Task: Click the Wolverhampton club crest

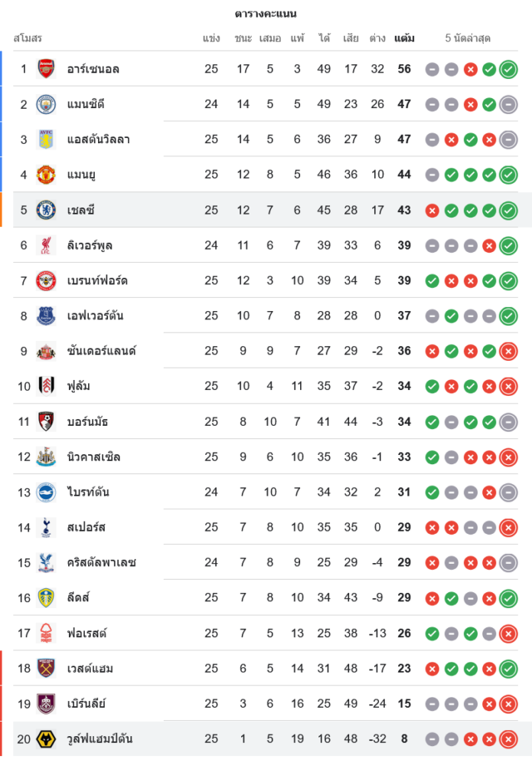Action: tap(46, 739)
